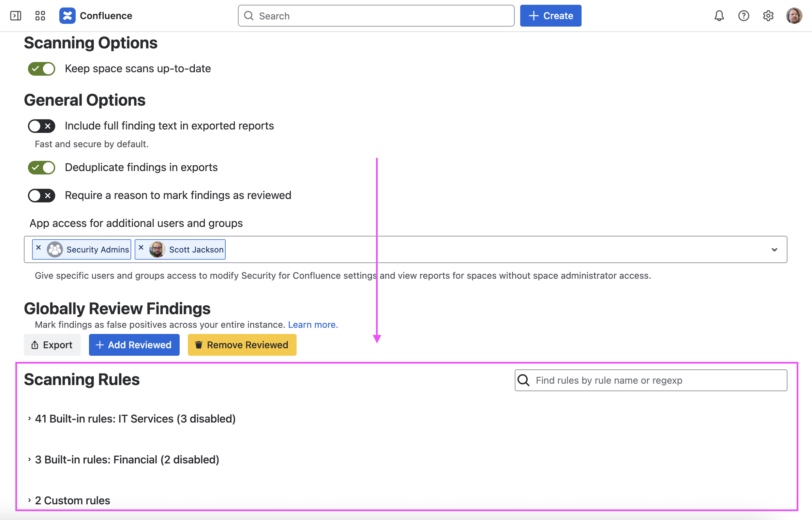
Task: Remove the Scott Jackson user tag
Action: click(141, 248)
